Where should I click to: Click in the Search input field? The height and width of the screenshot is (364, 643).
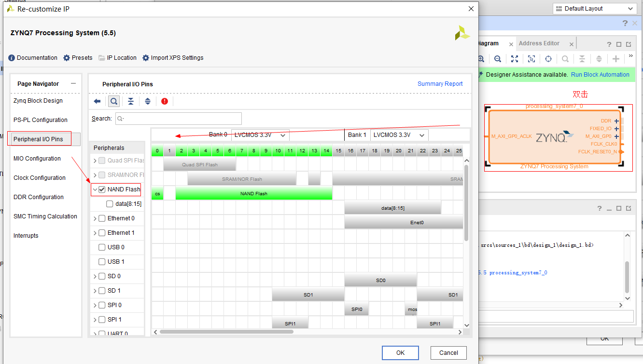tap(179, 119)
